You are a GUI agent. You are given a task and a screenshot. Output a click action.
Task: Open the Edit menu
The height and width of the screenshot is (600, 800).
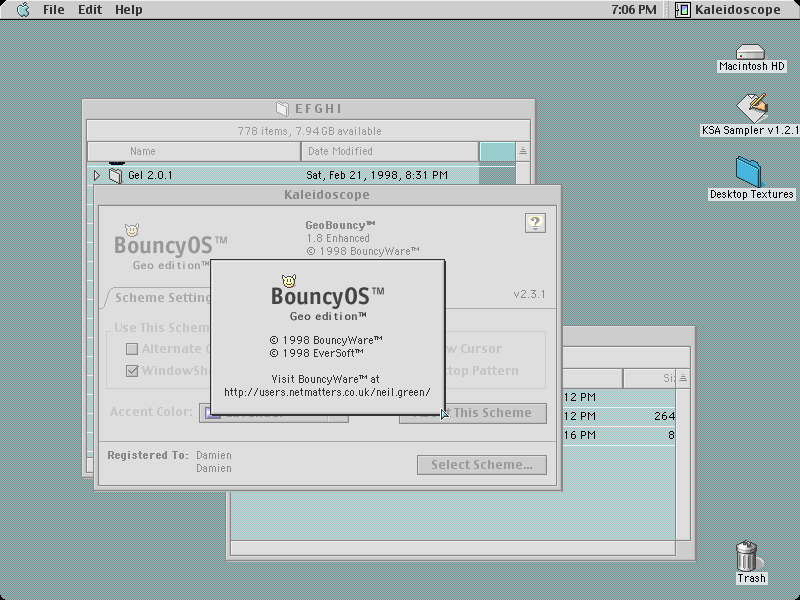(x=90, y=10)
